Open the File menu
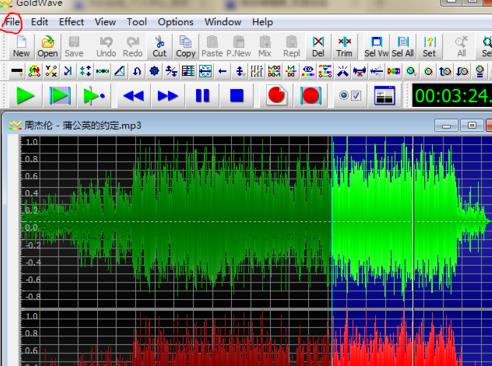This screenshot has height=366, width=492. point(12,22)
